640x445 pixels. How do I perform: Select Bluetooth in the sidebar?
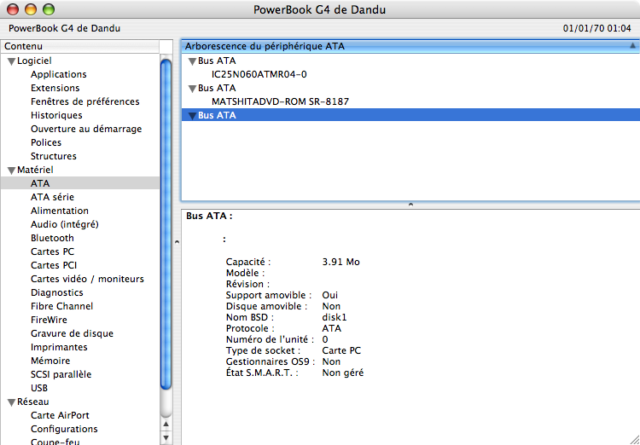coord(52,238)
